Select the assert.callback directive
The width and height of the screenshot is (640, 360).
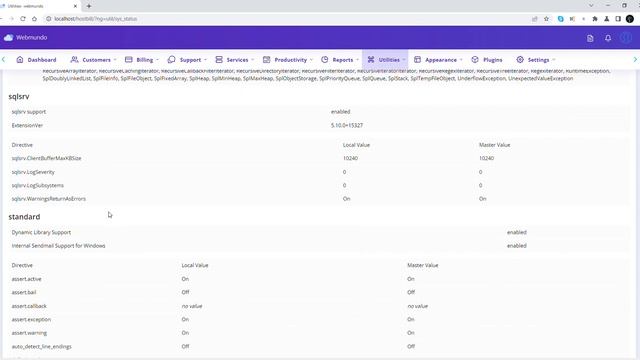[x=29, y=306]
